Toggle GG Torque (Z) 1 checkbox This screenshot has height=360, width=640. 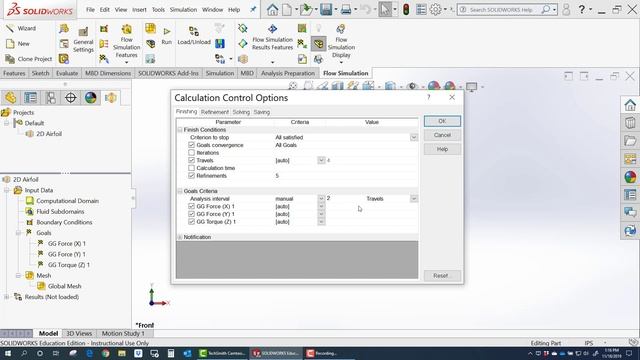(x=191, y=222)
